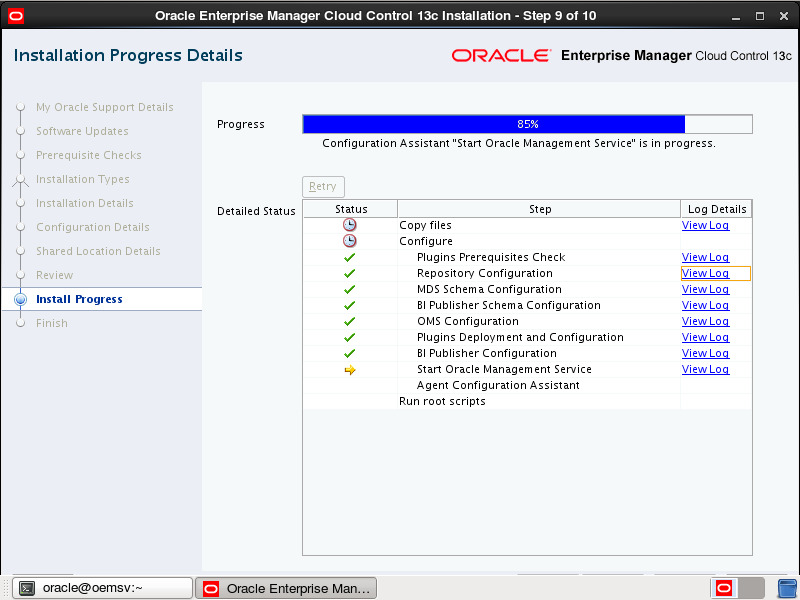Screen dimensions: 800x600
Task: Click the red Oracle icon in the system tray
Action: point(724,588)
